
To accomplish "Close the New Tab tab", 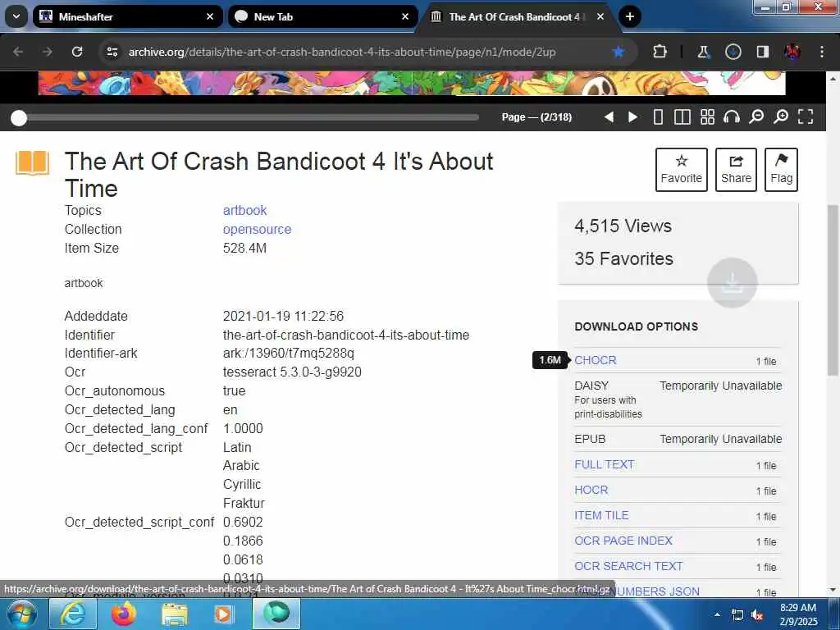I will [x=405, y=16].
